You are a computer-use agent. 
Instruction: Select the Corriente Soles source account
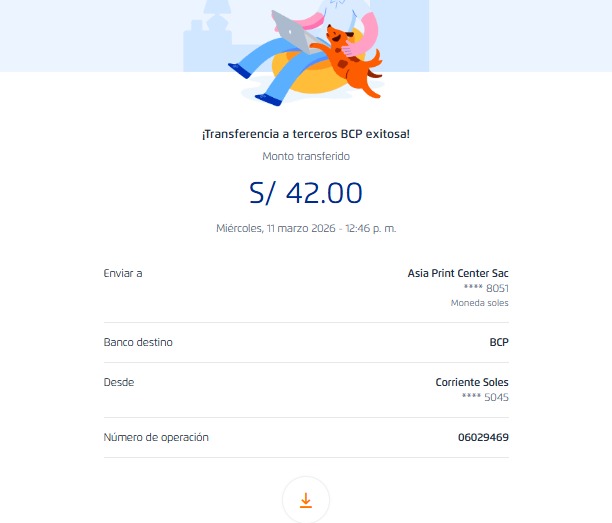coord(472,382)
